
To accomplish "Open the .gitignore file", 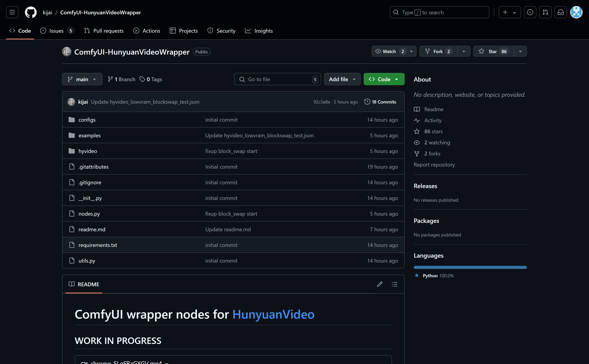I will click(90, 182).
